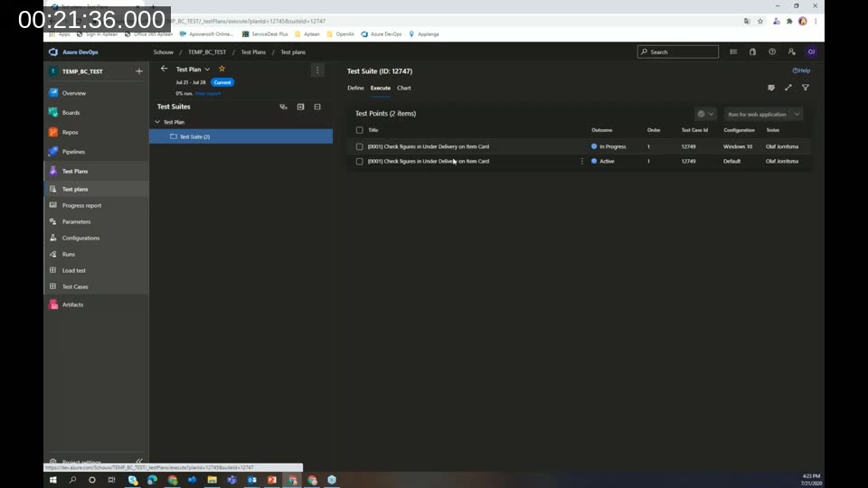
Task: Add new item with plus icon beside TEMP_BC_TEST
Action: [x=139, y=71]
